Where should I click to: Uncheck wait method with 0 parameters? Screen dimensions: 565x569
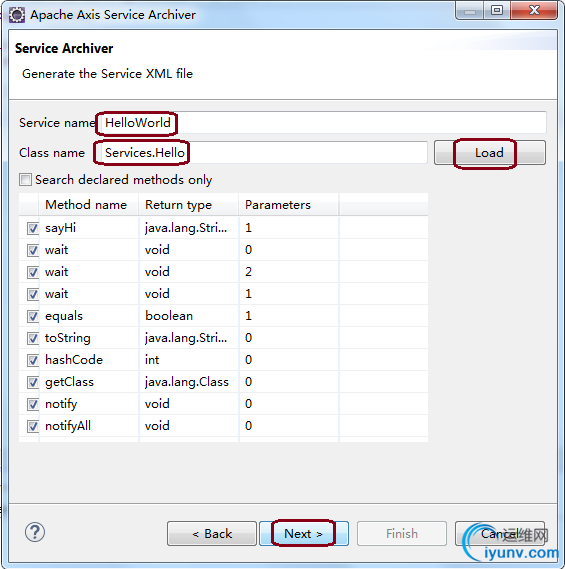[x=33, y=250]
